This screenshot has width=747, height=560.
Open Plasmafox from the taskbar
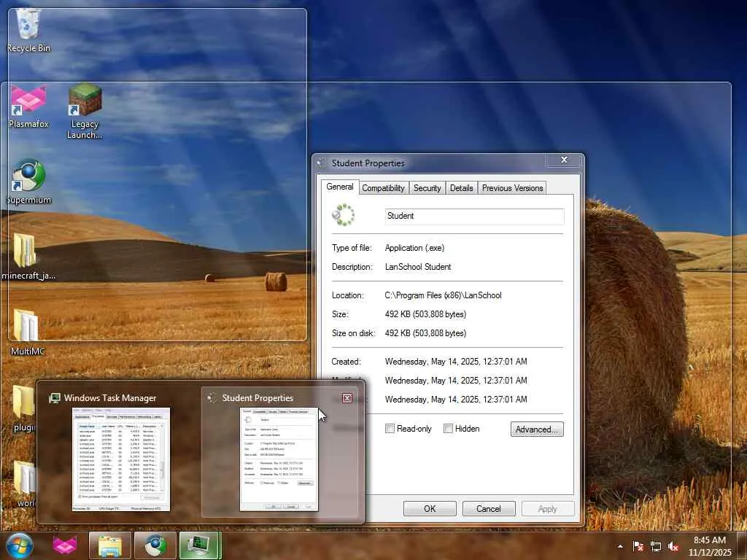click(x=65, y=545)
